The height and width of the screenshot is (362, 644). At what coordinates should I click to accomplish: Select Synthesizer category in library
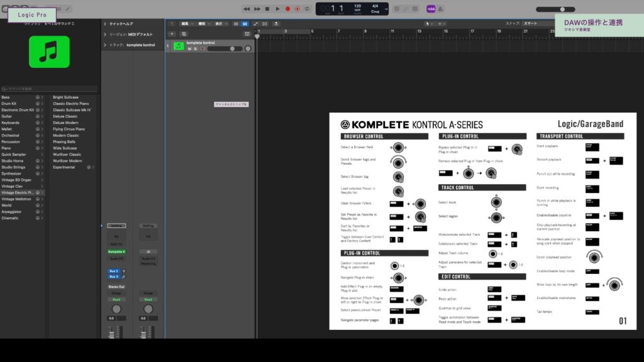tap(11, 173)
